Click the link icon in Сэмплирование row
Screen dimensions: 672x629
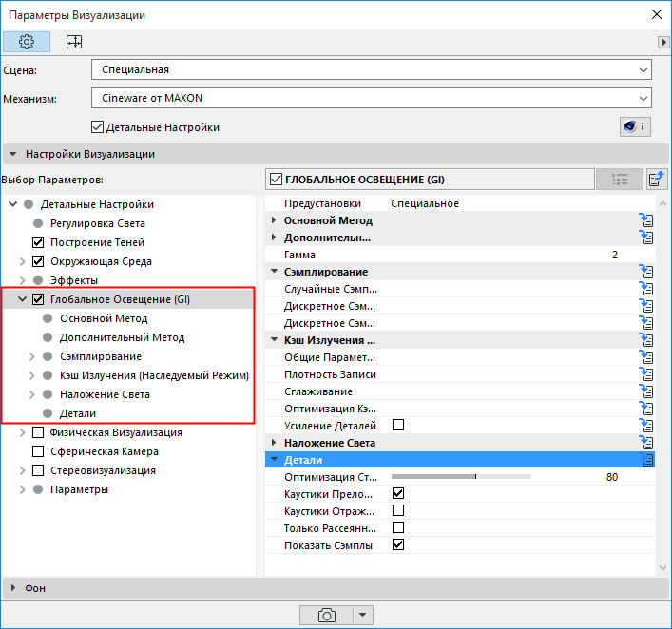point(646,272)
